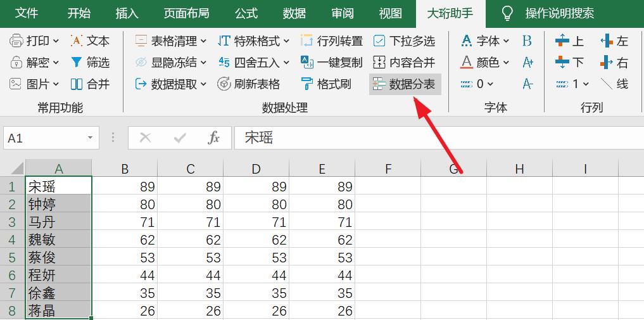This screenshot has width=644, height=320.
Task: Open the 文件 File tab
Action: pyautogui.click(x=27, y=13)
